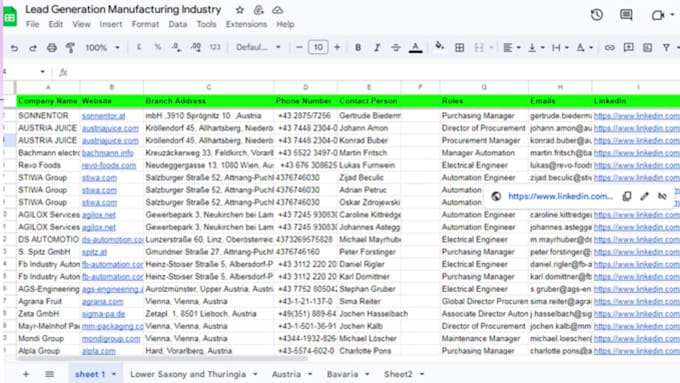Remove link with the unlink icon in popup
The width and height of the screenshot is (680, 383).
662,196
